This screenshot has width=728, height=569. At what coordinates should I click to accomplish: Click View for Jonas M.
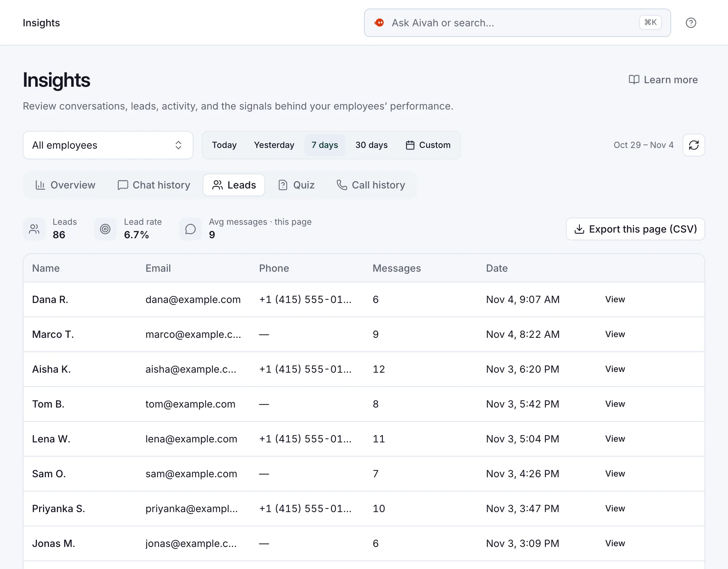coord(615,543)
